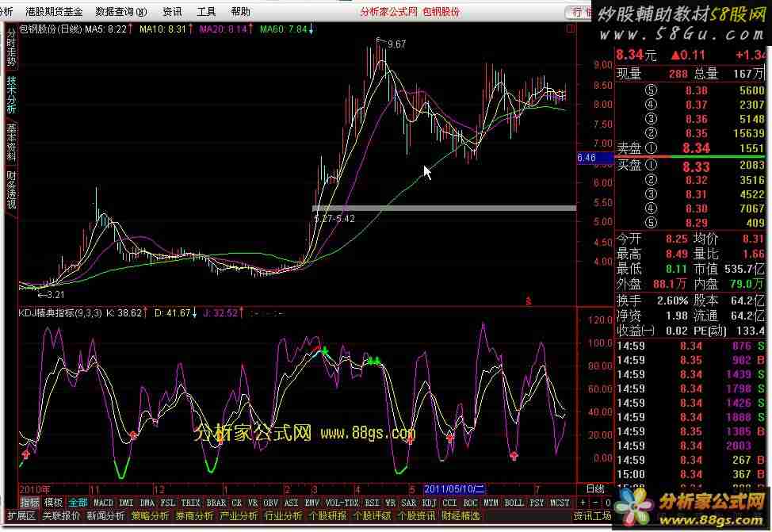
Task: Click the 3.21 low price label
Action: [x=55, y=295]
